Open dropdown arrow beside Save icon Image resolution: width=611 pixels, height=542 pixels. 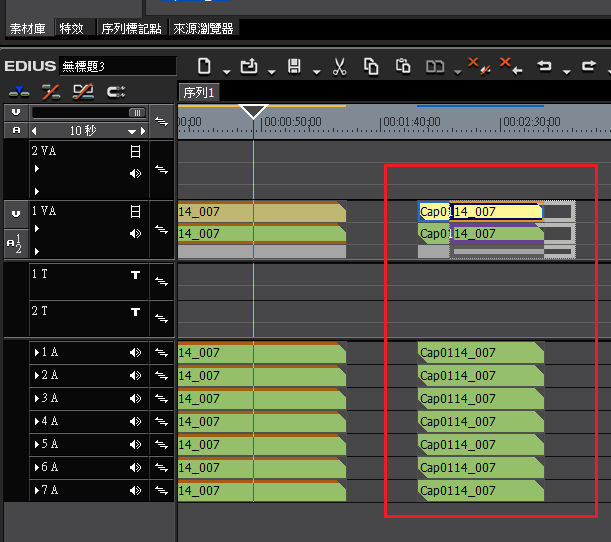[x=315, y=71]
